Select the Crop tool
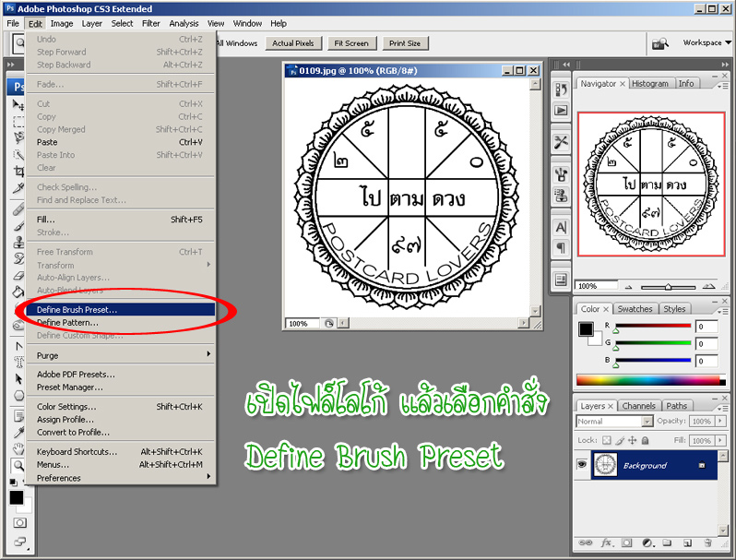 click(x=18, y=172)
